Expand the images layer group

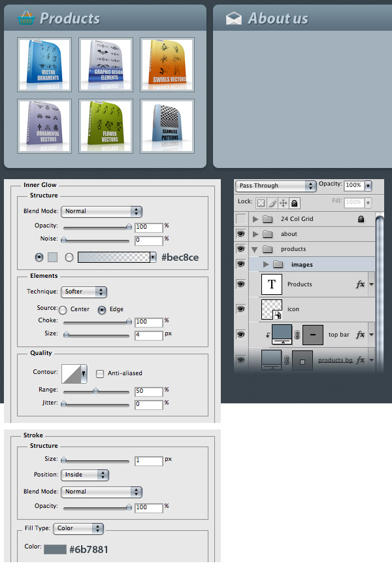click(266, 264)
